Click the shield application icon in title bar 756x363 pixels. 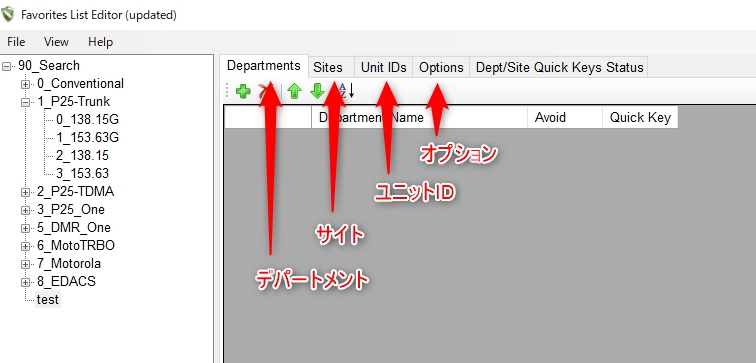[8, 14]
